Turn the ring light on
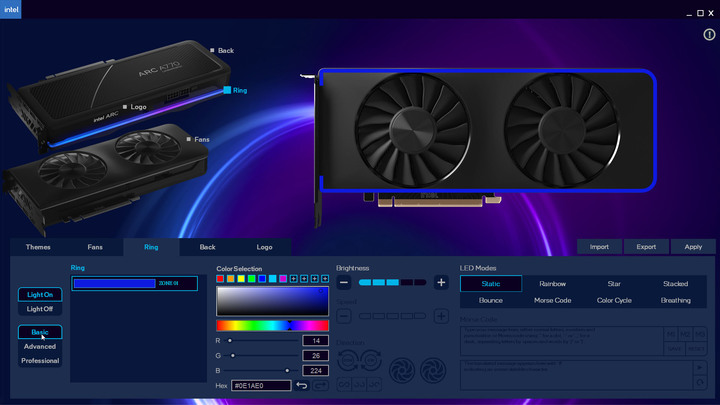The width and height of the screenshot is (720, 405). [x=40, y=294]
